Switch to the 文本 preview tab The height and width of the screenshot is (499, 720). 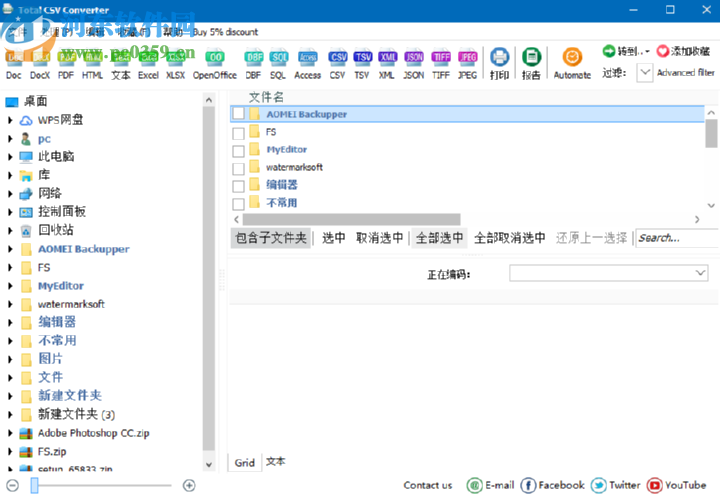pos(276,461)
